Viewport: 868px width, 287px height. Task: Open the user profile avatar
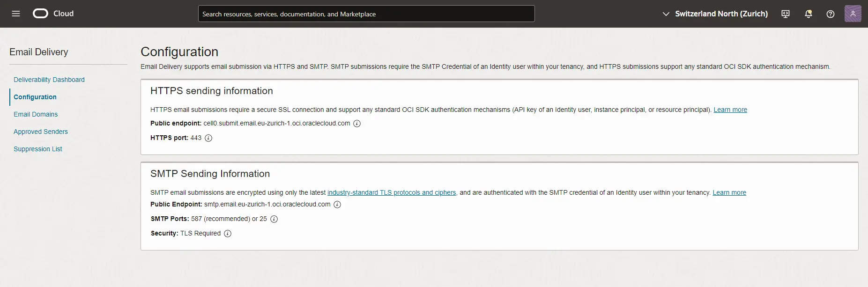(x=853, y=14)
